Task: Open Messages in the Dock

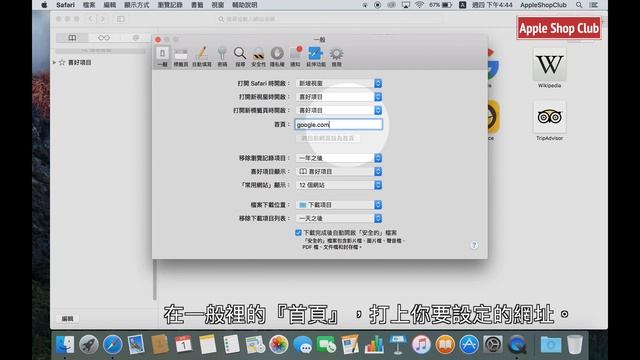Action: [x=302, y=344]
